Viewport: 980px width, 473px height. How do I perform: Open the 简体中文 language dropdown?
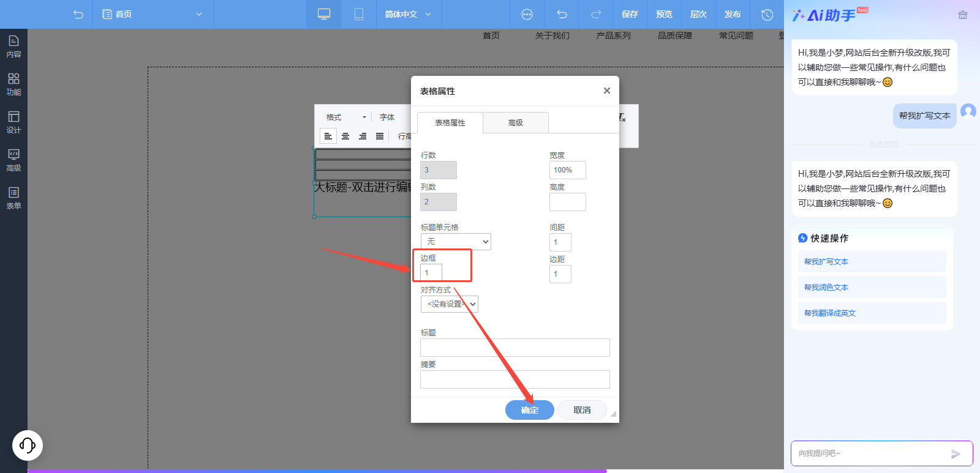[408, 14]
